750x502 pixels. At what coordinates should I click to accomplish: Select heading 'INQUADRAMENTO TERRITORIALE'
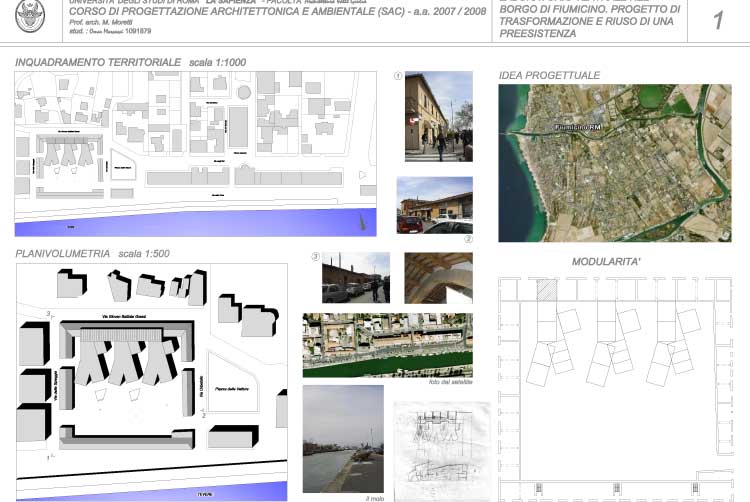98,62
